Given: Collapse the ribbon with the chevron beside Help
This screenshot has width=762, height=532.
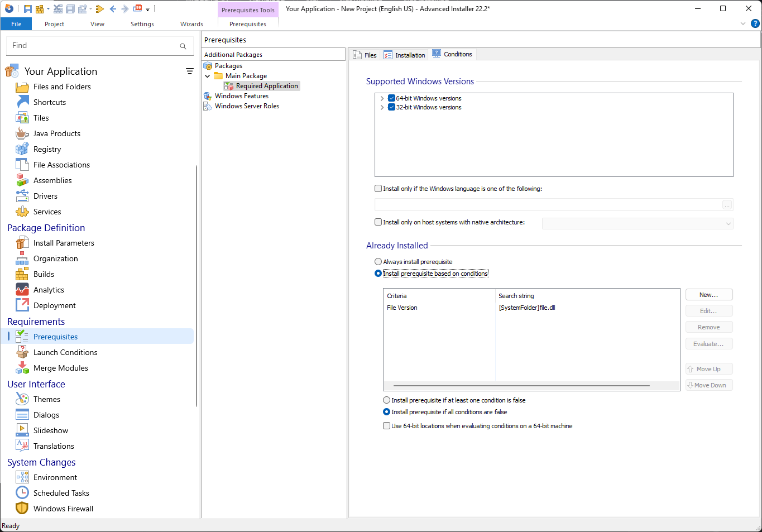Looking at the screenshot, I should point(743,23).
